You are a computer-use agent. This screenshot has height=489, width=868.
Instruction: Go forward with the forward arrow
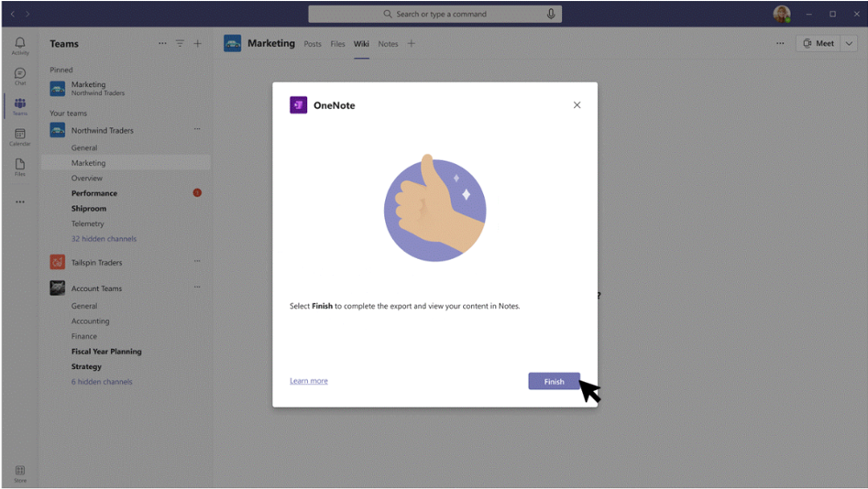coord(27,14)
